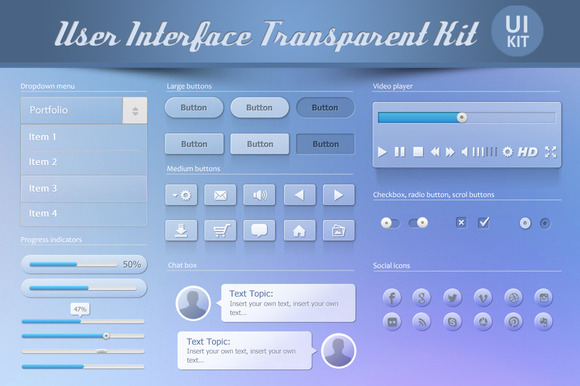
Task: Click the download arrow button
Action: [181, 230]
